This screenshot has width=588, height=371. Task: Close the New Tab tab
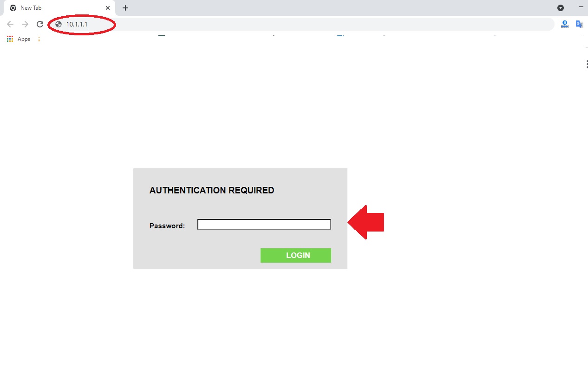click(x=108, y=8)
